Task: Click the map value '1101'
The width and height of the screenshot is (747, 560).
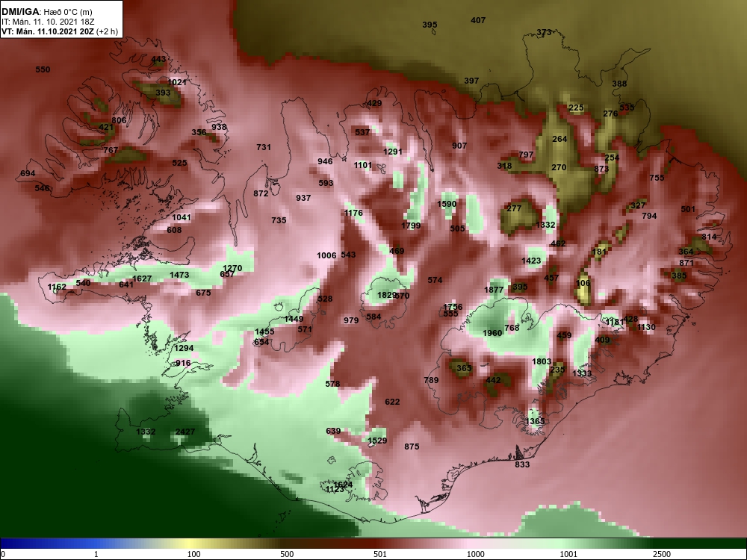Action: pos(363,165)
